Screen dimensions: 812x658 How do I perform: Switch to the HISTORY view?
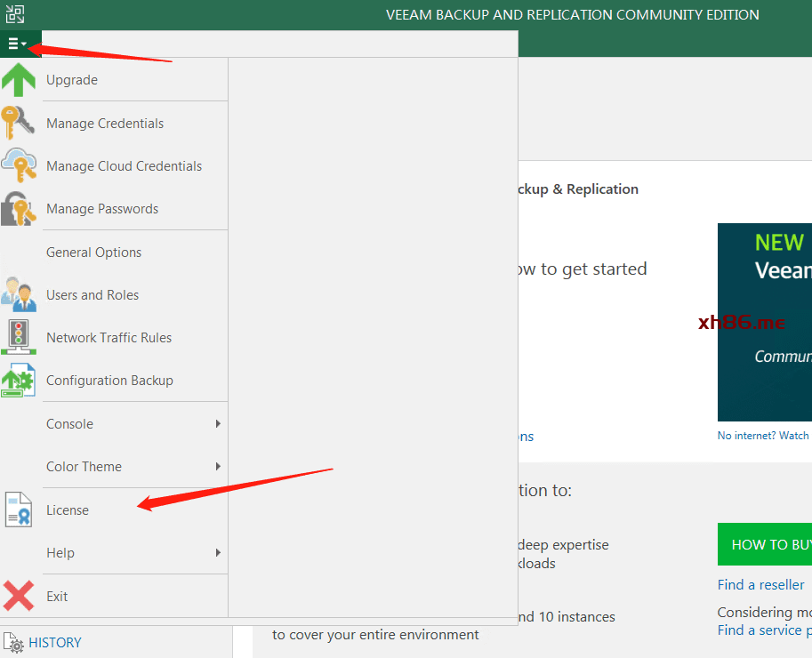pos(55,643)
